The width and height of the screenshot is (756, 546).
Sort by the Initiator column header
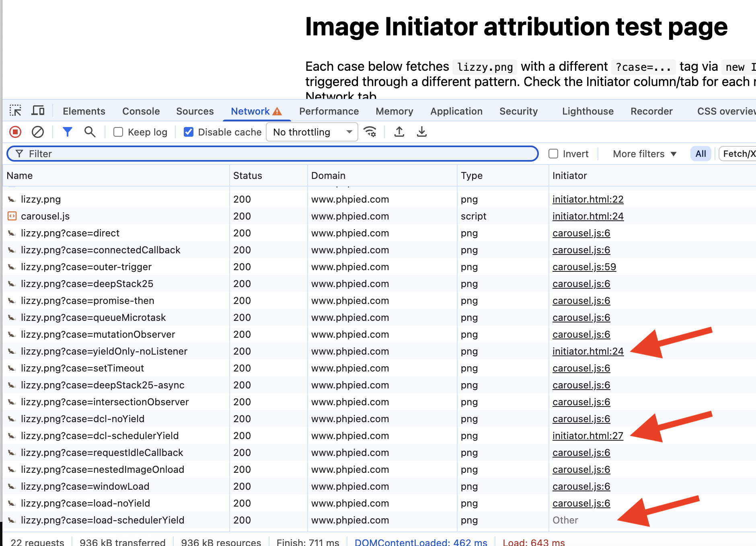click(x=652, y=176)
